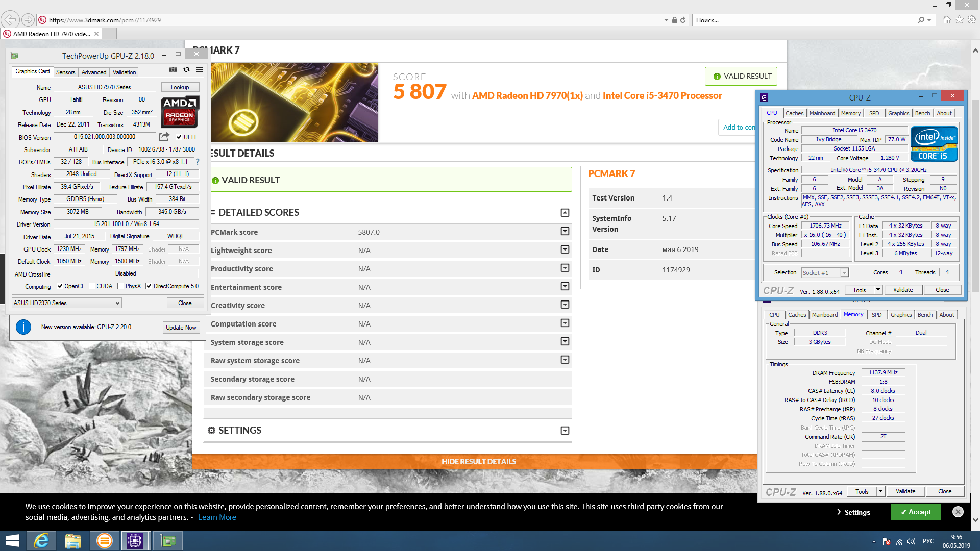
Task: Switch to GPU-Z Sensors tab
Action: click(x=65, y=72)
